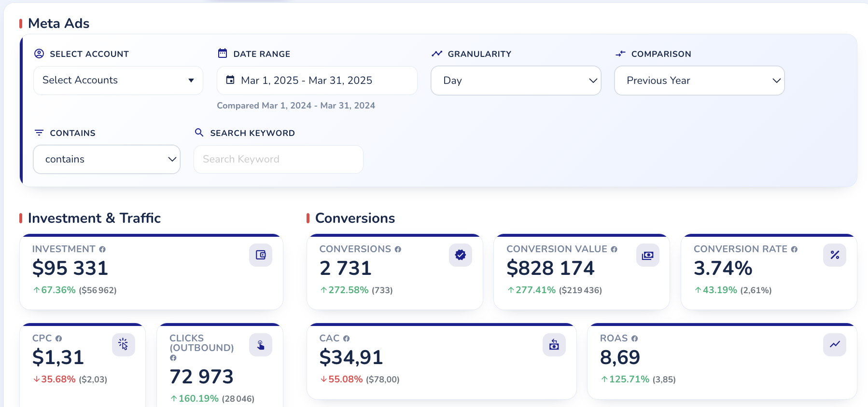Screen dimensions: 868x407
Task: Click the Conversion Rate value 3.74%
Action: 723,268
